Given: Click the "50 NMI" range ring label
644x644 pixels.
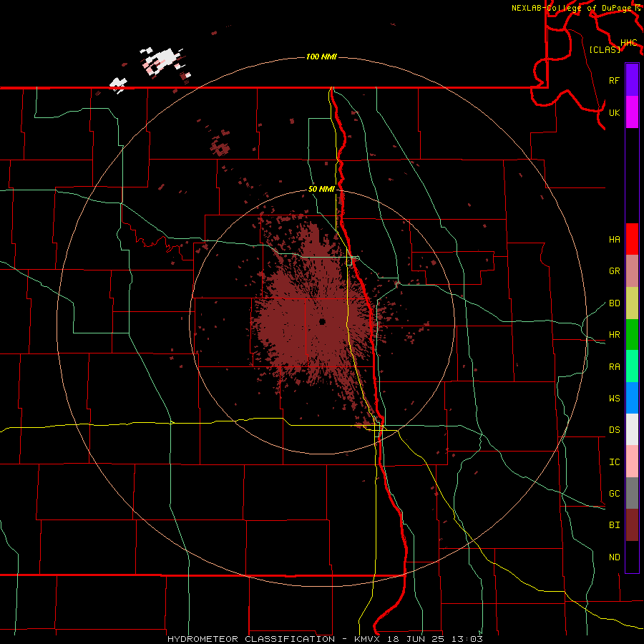Looking at the screenshot, I should [321, 190].
